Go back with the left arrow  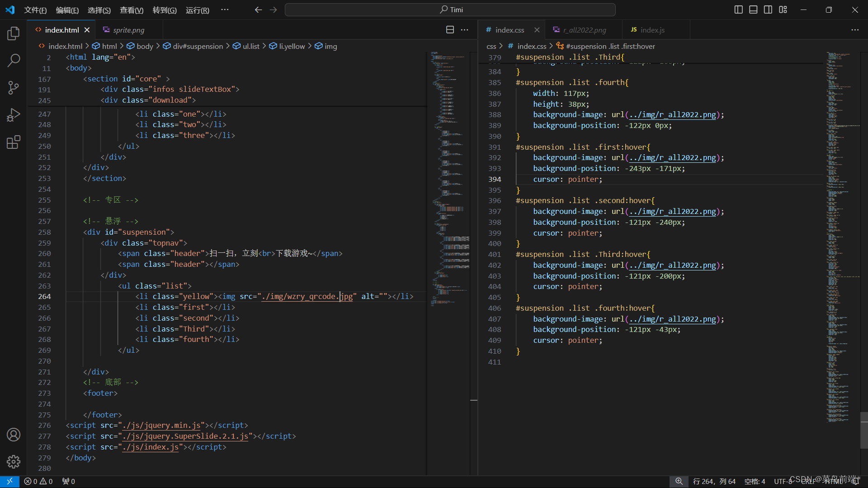(259, 9)
